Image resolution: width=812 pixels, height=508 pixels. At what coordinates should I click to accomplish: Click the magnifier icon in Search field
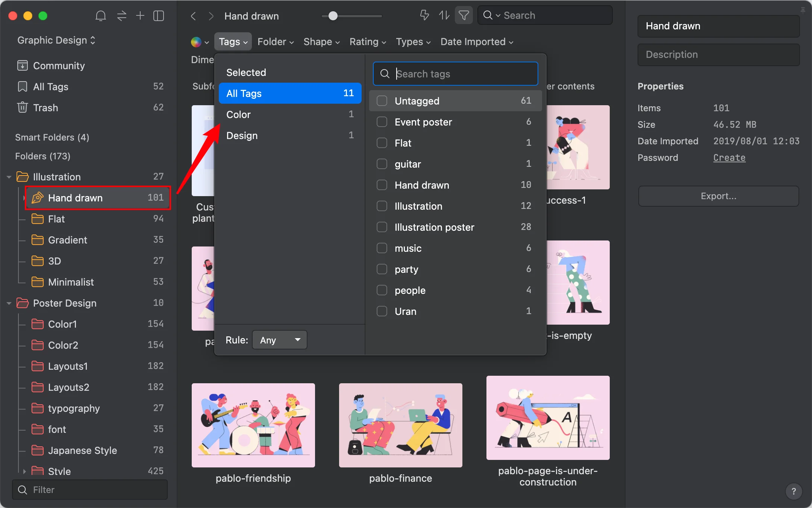coord(488,15)
